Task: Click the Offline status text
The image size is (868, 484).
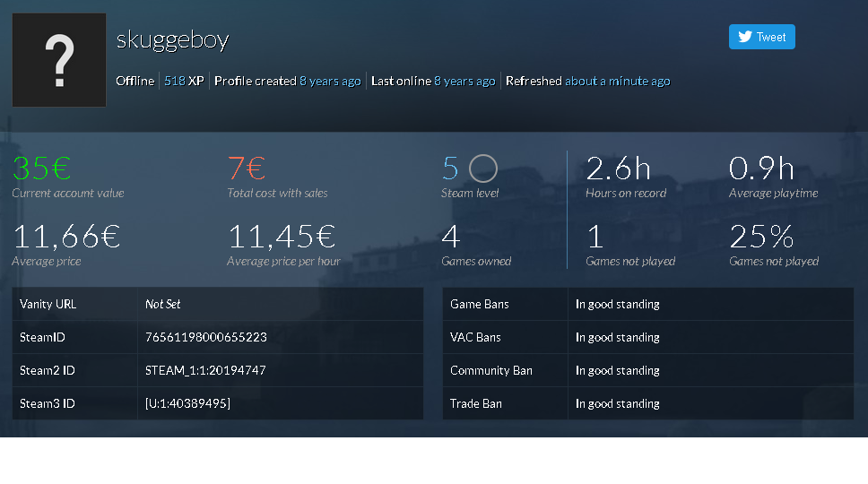Action: pyautogui.click(x=135, y=81)
